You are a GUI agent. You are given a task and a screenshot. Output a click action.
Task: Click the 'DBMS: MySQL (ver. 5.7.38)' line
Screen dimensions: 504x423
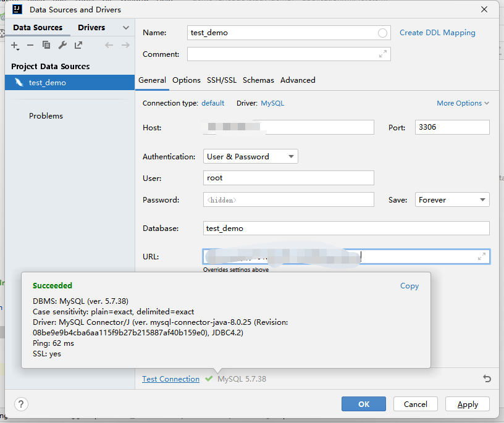click(80, 301)
